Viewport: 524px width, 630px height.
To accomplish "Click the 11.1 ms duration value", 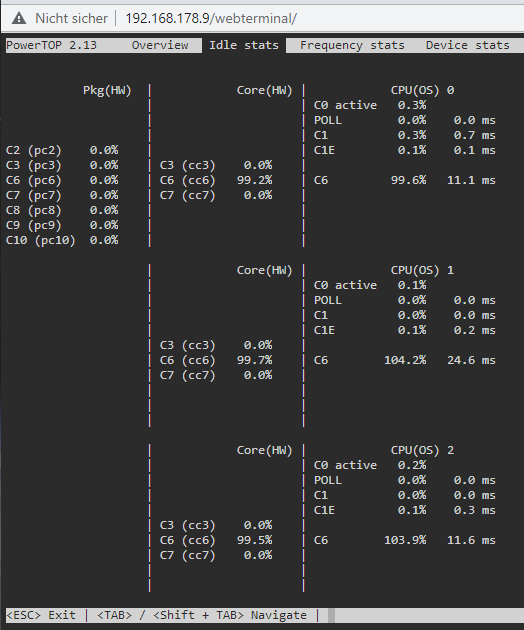I will pyautogui.click(x=471, y=180).
